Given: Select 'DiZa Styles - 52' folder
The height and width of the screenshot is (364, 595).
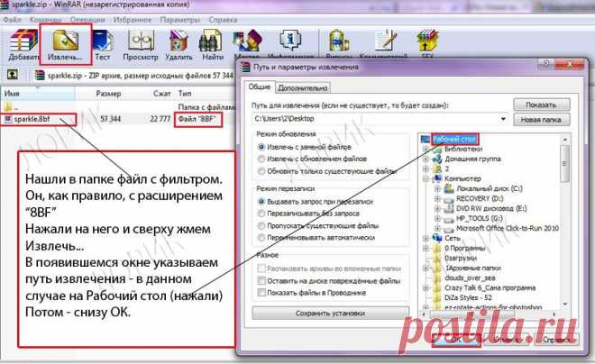Looking at the screenshot, I should [468, 297].
